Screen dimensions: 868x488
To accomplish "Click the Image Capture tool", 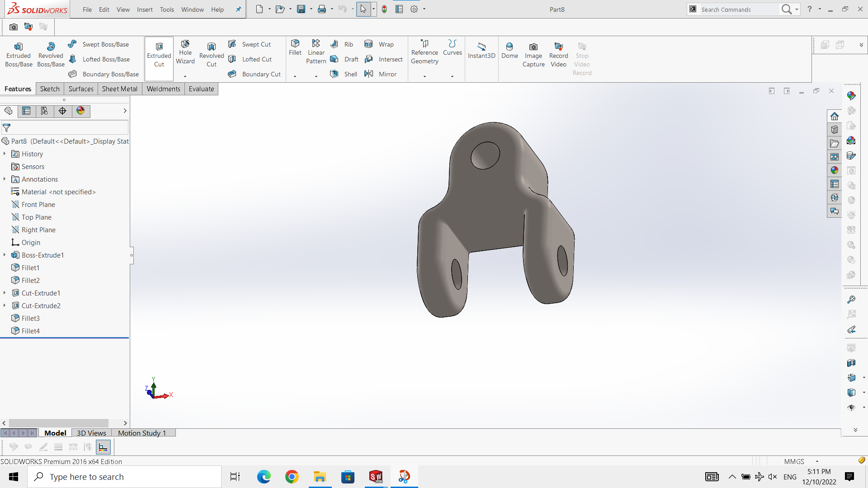I will [x=533, y=55].
